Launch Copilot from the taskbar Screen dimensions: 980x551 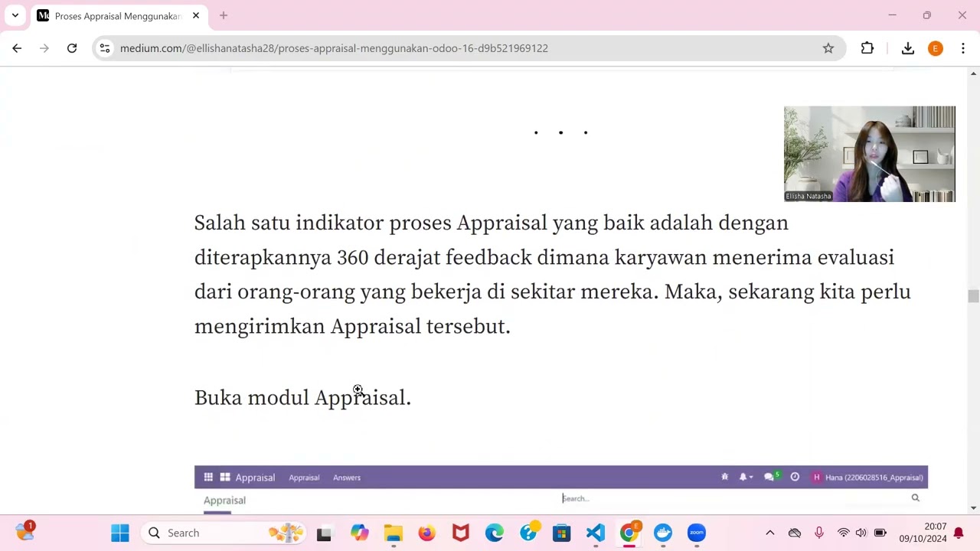pyautogui.click(x=359, y=533)
